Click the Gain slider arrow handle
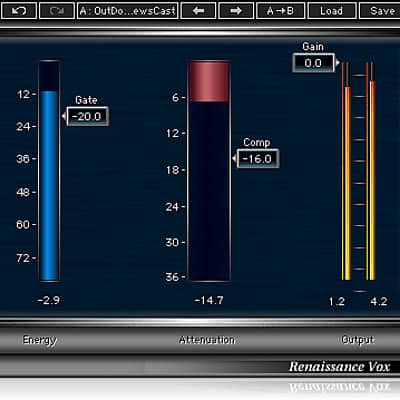This screenshot has height=400, width=400. [338, 63]
